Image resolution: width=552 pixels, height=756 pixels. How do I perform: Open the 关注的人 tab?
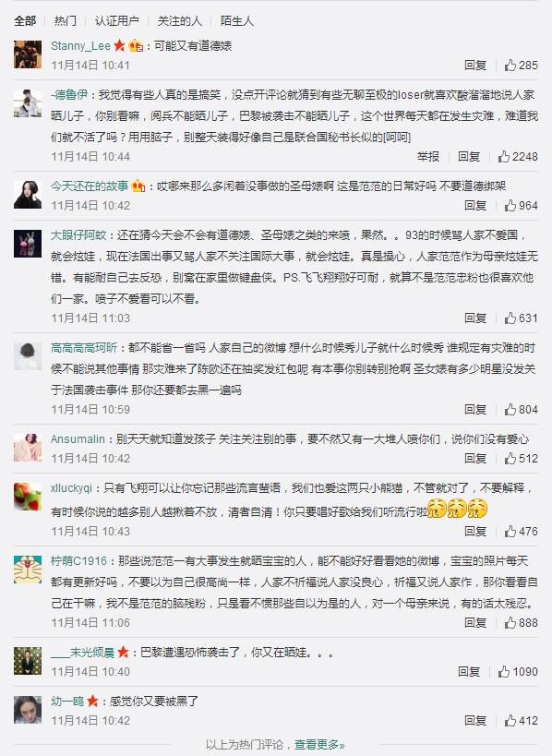point(180,20)
